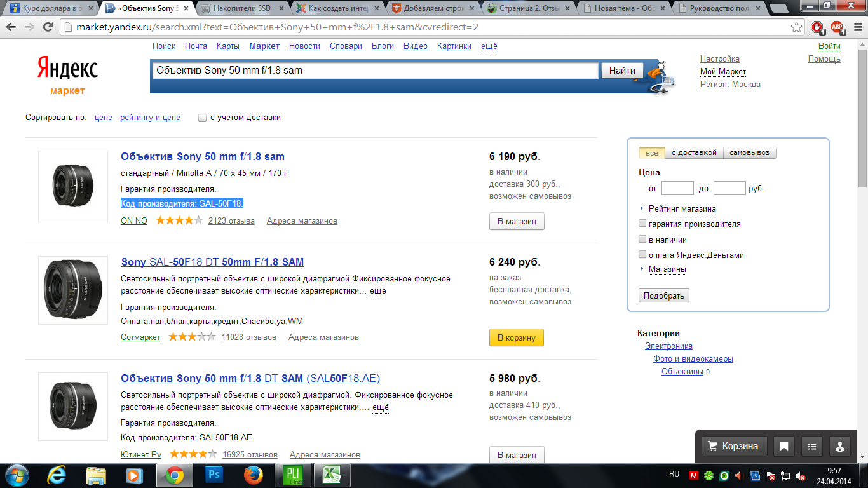Click the user profile icon in bottom panel
The image size is (868, 488).
(x=840, y=446)
